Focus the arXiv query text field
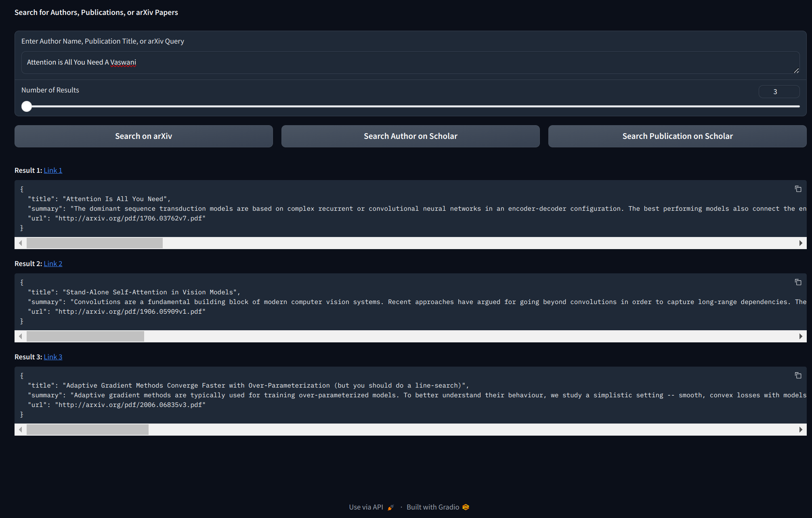This screenshot has height=518, width=812. coord(410,63)
